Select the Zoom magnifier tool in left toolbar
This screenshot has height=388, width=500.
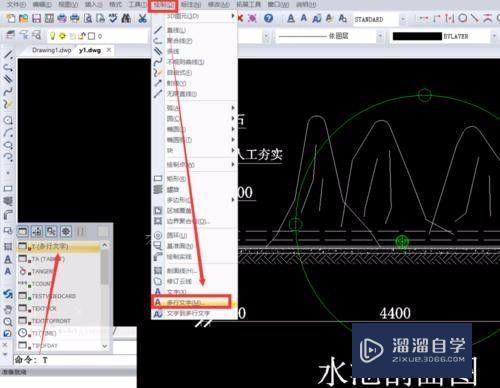[8, 321]
